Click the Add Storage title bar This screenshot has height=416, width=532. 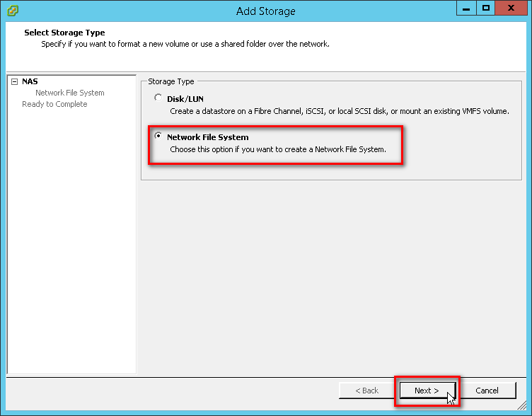(x=266, y=11)
